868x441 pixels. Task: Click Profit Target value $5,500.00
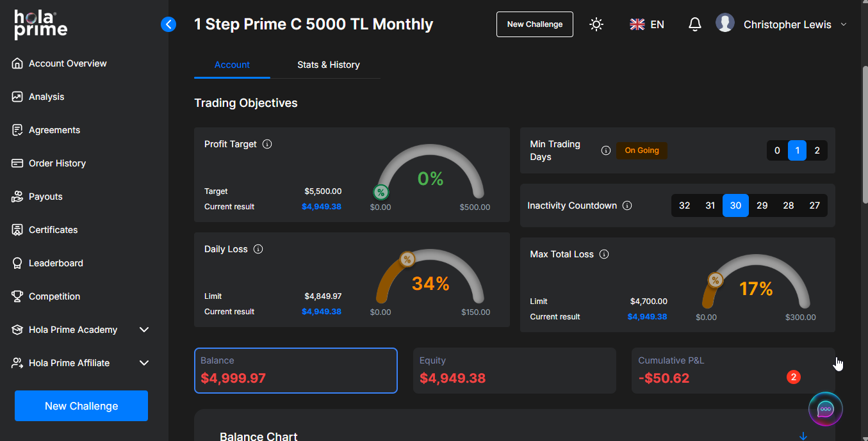(323, 191)
